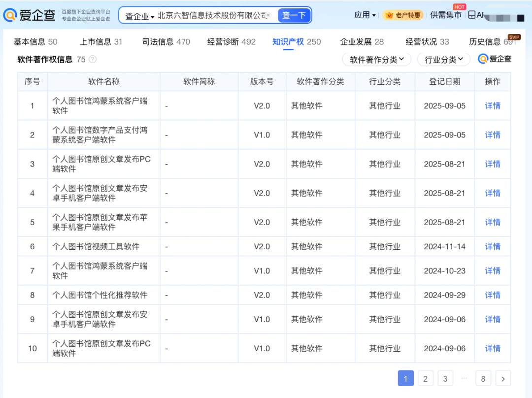This screenshot has width=532, height=398.
Task: Expand the 应用 dropdown menu
Action: pyautogui.click(x=365, y=15)
